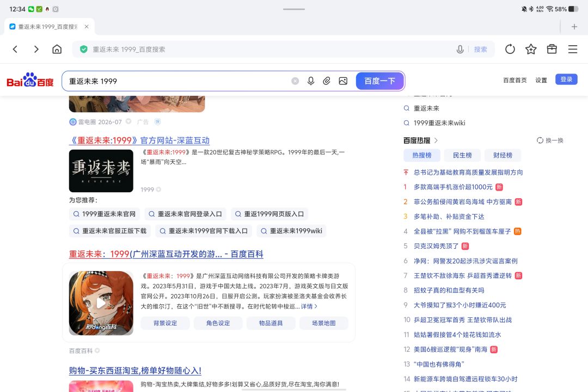The height and width of the screenshot is (392, 588).
Task: Open the browser hamburger menu
Action: (573, 49)
